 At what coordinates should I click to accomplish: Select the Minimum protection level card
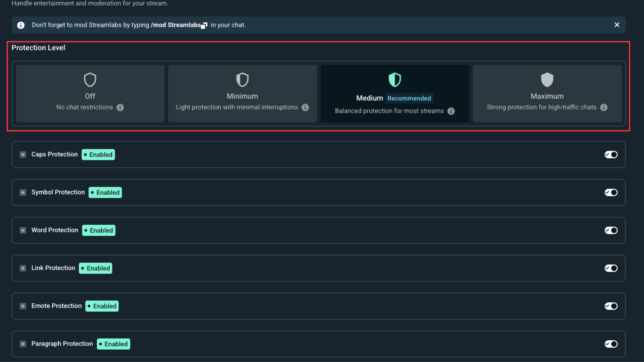pyautogui.click(x=242, y=94)
